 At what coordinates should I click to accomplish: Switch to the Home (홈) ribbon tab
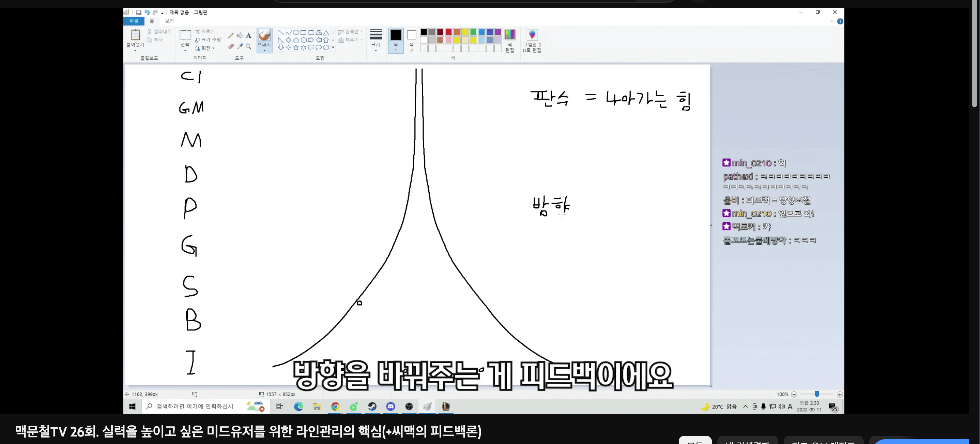click(x=152, y=21)
